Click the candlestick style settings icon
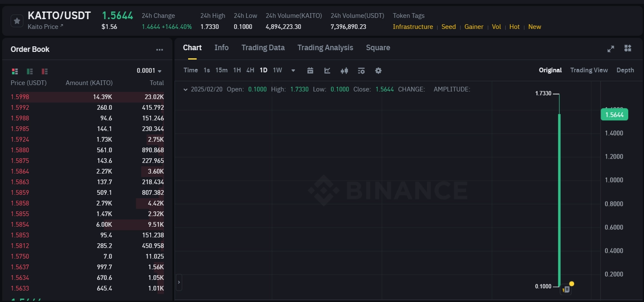This screenshot has height=302, width=644. point(344,71)
